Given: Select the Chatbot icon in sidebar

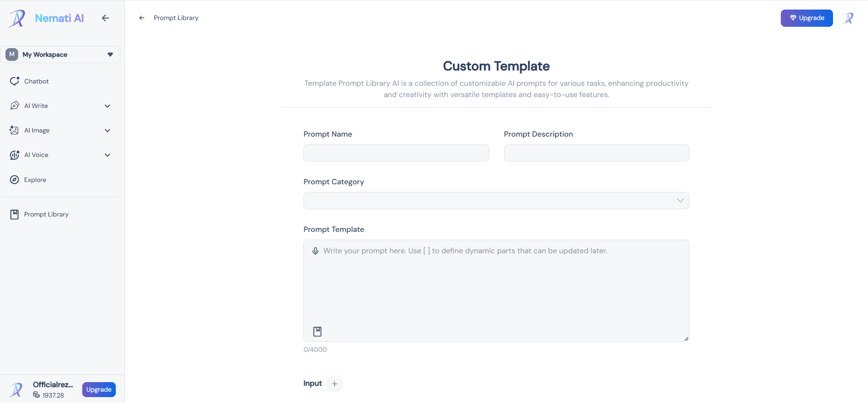Looking at the screenshot, I should 15,81.
